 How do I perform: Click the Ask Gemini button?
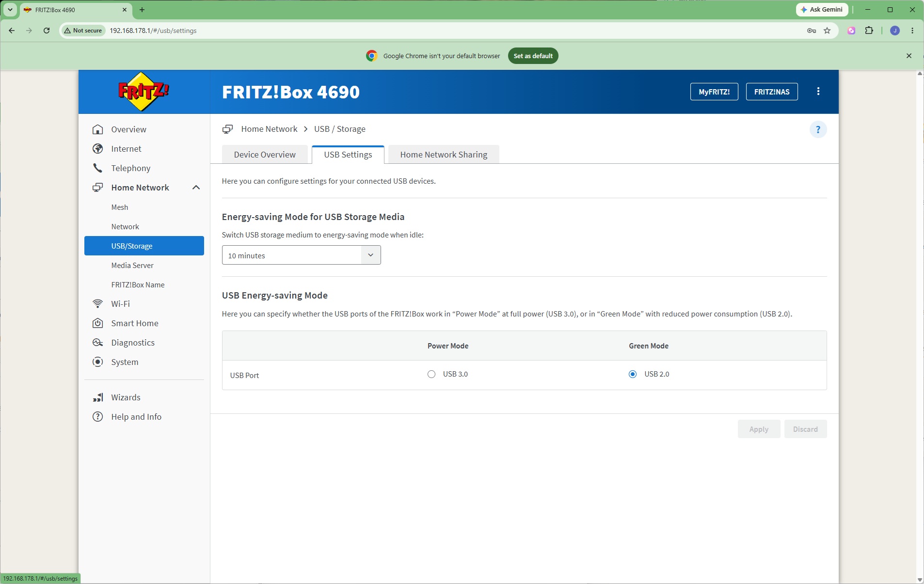click(x=822, y=10)
